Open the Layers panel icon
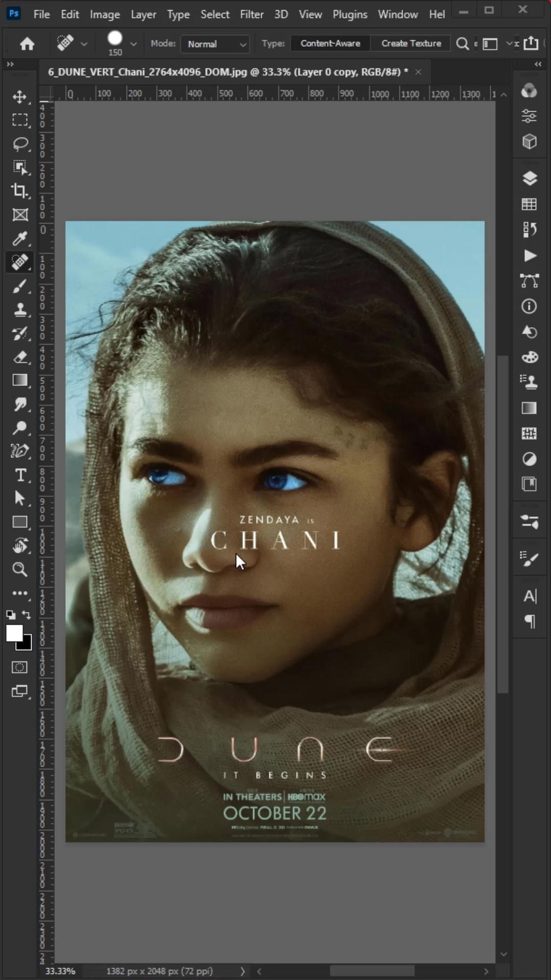Screen dimensions: 551x980 [x=530, y=178]
